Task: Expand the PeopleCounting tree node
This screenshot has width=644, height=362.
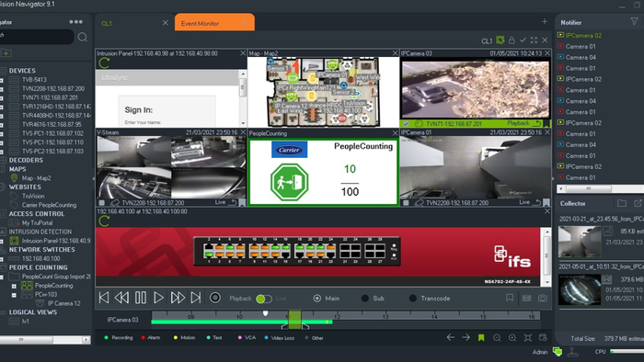Action: point(14,286)
